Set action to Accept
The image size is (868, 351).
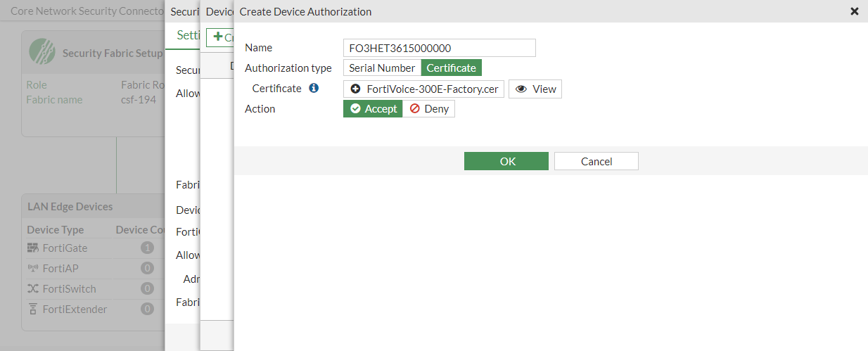(374, 109)
